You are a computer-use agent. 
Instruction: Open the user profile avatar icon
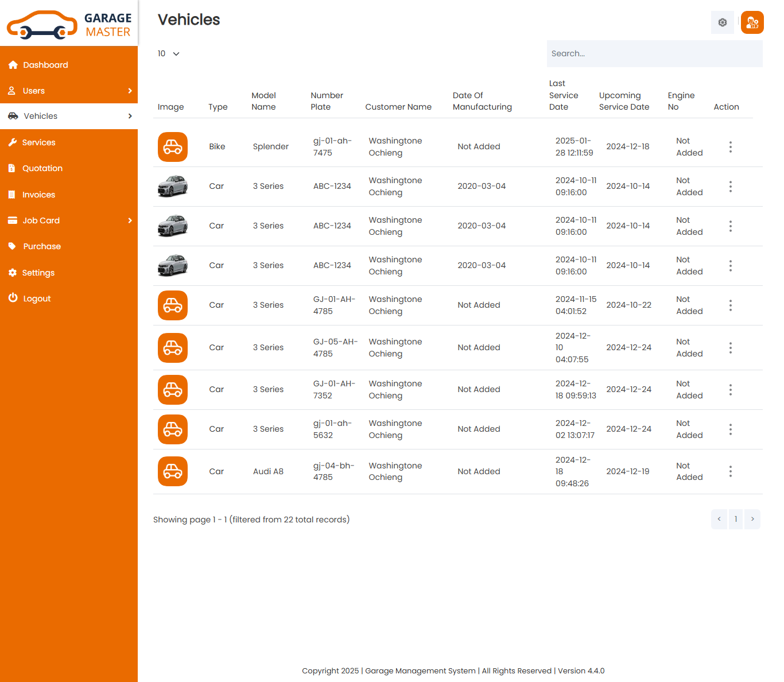[752, 22]
